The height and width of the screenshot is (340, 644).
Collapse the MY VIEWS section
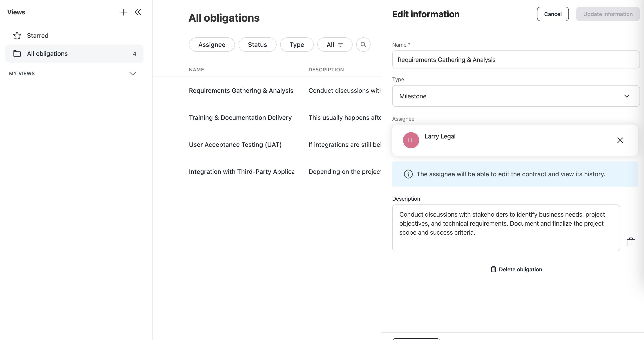click(132, 73)
